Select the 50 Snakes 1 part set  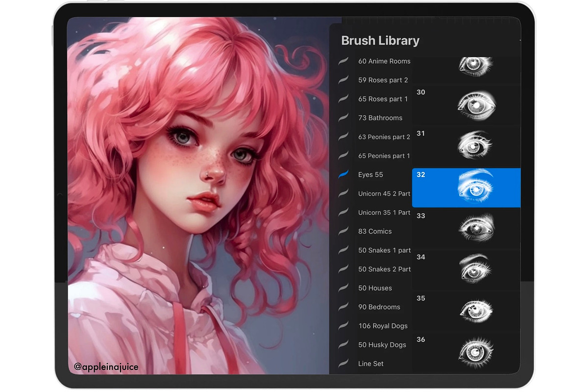tap(384, 250)
